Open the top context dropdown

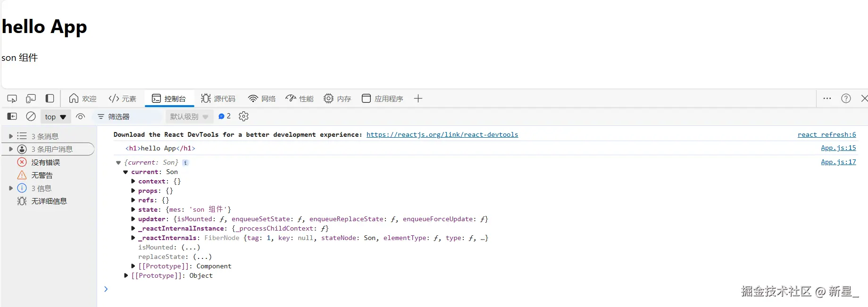(x=56, y=116)
